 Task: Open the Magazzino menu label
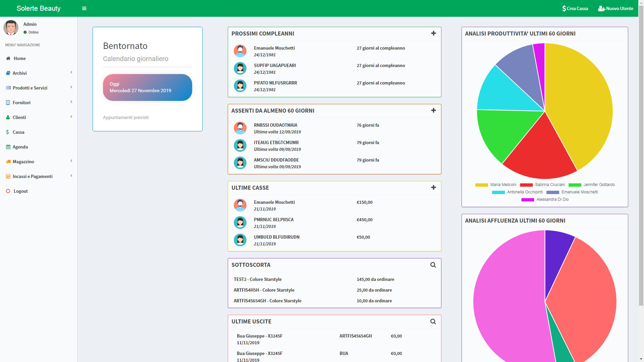23,162
